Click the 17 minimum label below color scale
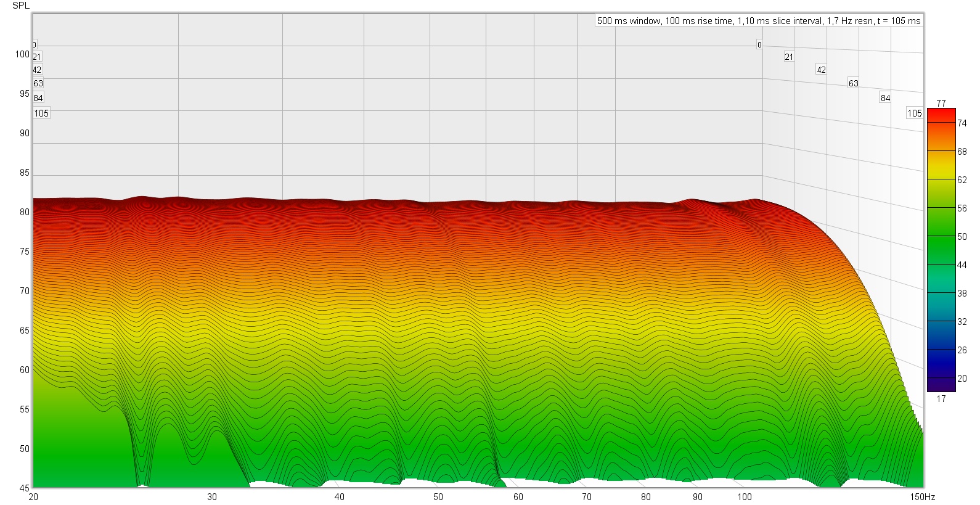The height and width of the screenshot is (505, 980). point(941,399)
